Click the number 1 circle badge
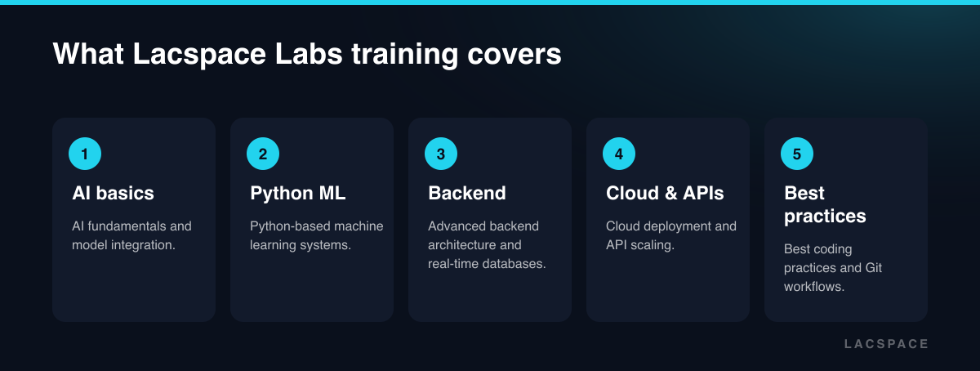Viewport: 980px width, 371px height. point(85,154)
